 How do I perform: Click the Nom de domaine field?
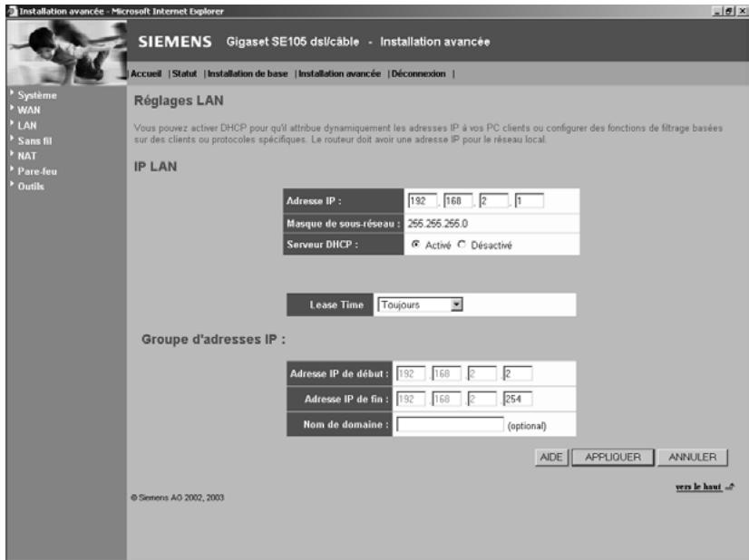(450, 424)
